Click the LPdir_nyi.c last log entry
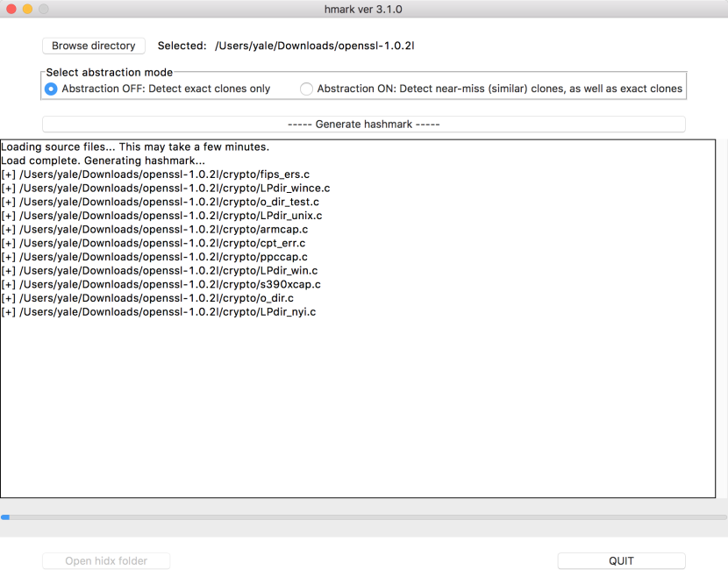Image resolution: width=728 pixels, height=584 pixels. pos(158,311)
